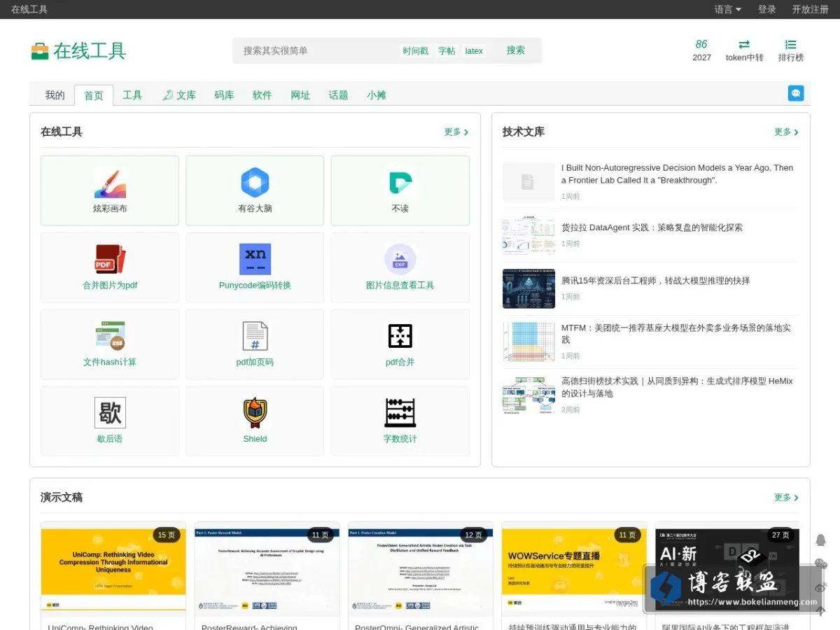This screenshot has width=840, height=630.
Task: Open the 语言 dropdown menu
Action: pyautogui.click(x=728, y=9)
